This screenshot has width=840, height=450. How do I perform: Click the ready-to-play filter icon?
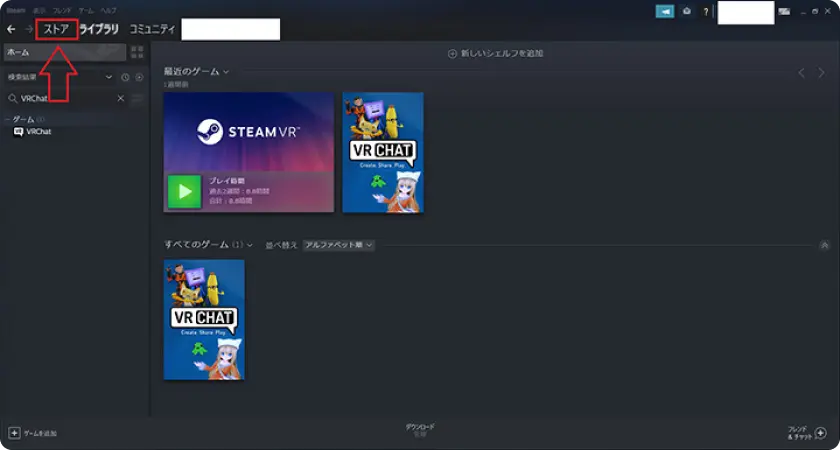coord(139,77)
